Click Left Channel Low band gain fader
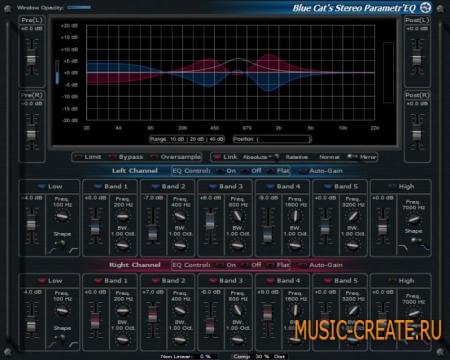The height and width of the screenshot is (360, 450). [31, 225]
